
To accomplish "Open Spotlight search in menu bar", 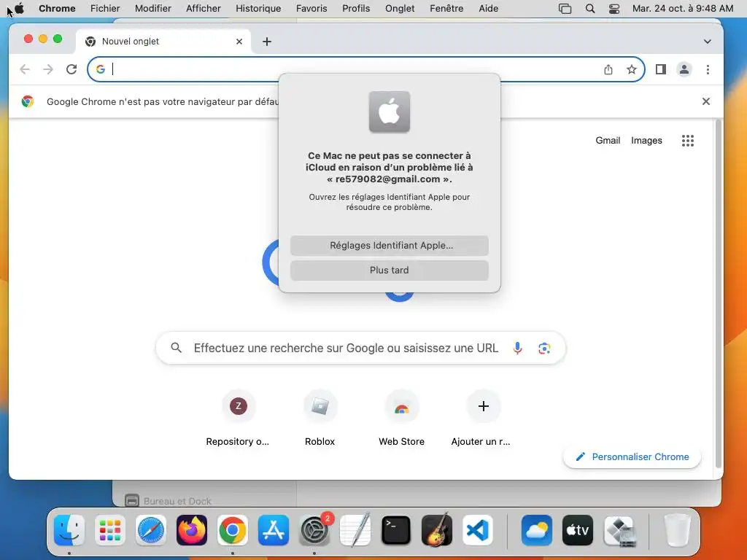I will (x=589, y=9).
